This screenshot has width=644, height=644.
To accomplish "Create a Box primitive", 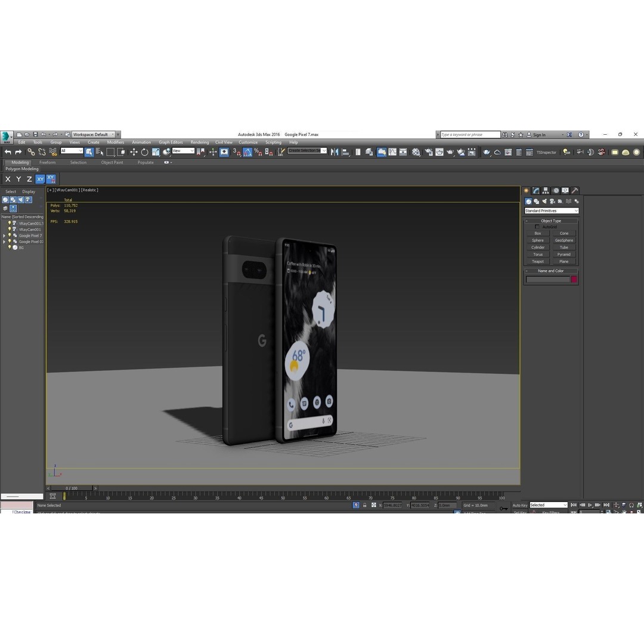I will (x=538, y=233).
